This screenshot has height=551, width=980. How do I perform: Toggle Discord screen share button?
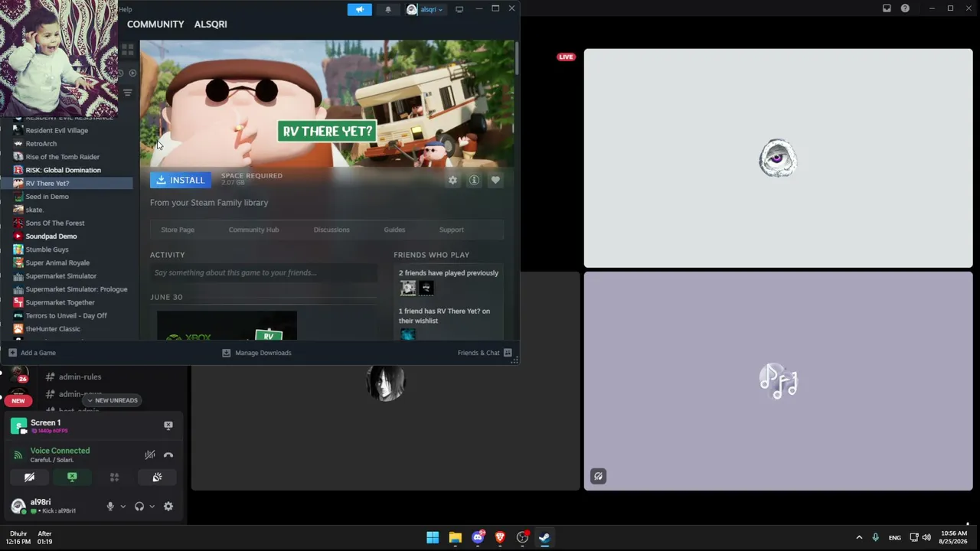(x=72, y=478)
